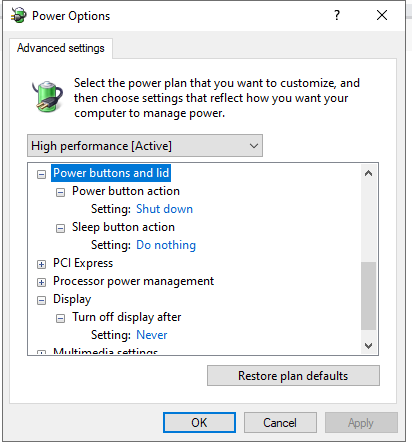Select the Advanced settings tab

[61, 48]
